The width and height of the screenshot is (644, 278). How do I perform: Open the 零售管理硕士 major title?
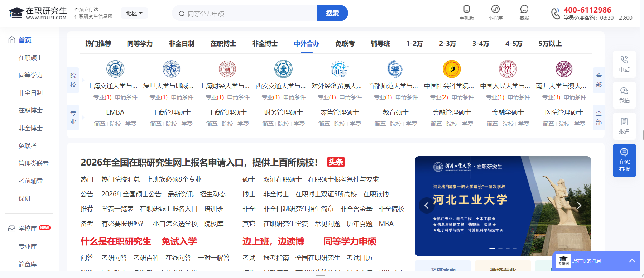click(340, 112)
